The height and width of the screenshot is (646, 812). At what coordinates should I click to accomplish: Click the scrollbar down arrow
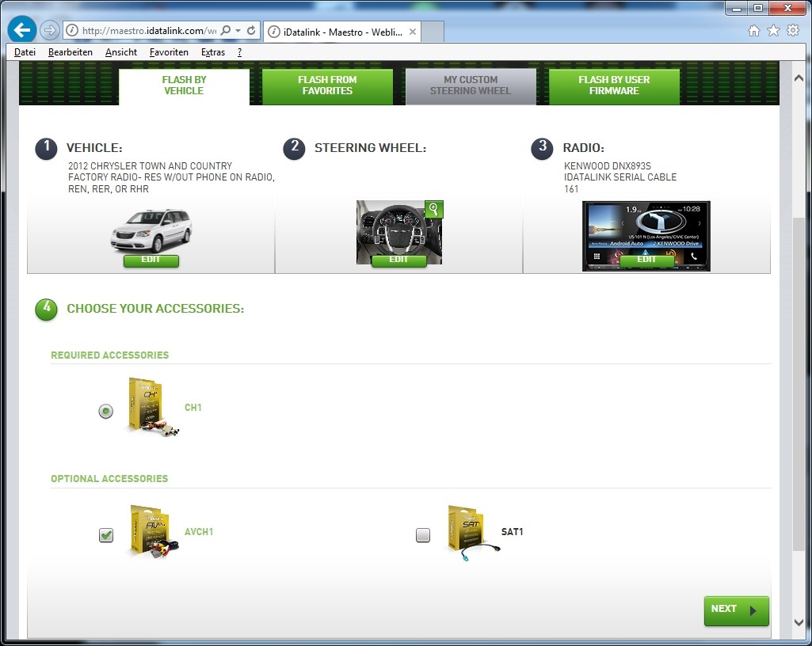[799, 622]
